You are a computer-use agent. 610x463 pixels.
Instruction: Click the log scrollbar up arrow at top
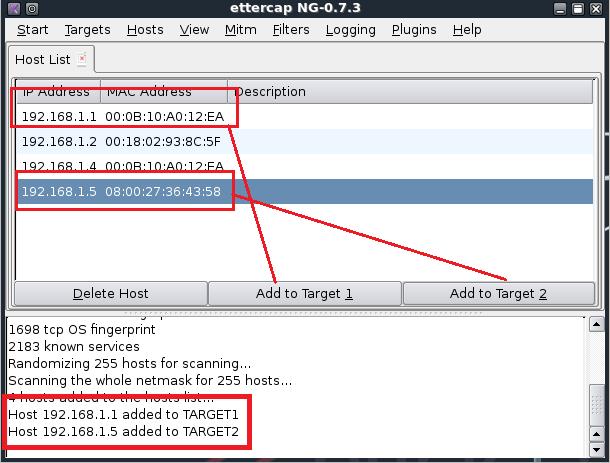pos(596,324)
